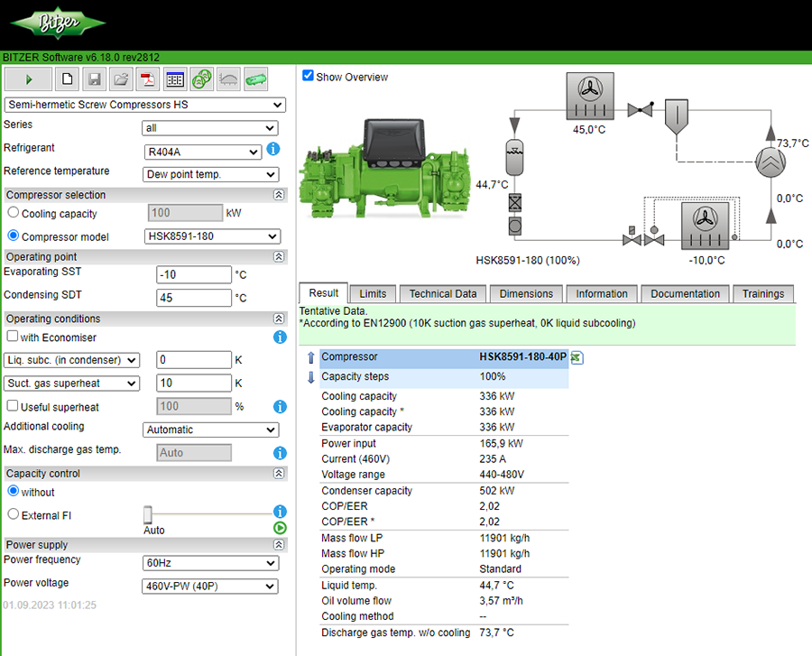Click the Bitzer logo
This screenshot has height=656, width=812.
pos(58,23)
